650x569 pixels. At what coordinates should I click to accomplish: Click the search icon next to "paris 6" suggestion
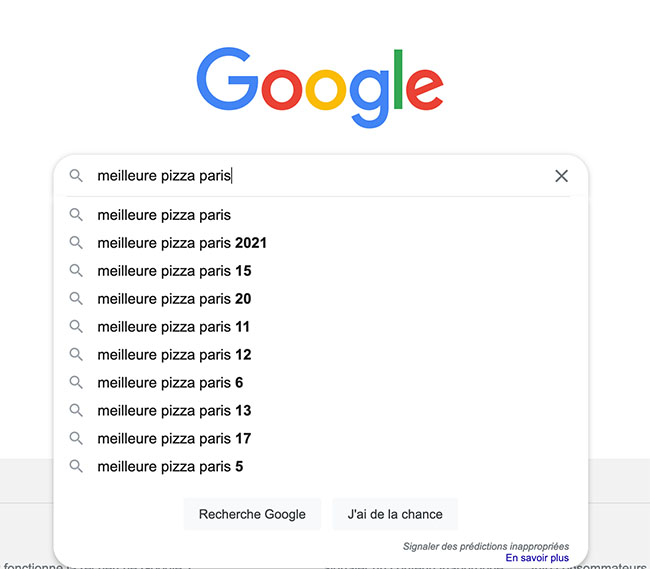click(76, 383)
